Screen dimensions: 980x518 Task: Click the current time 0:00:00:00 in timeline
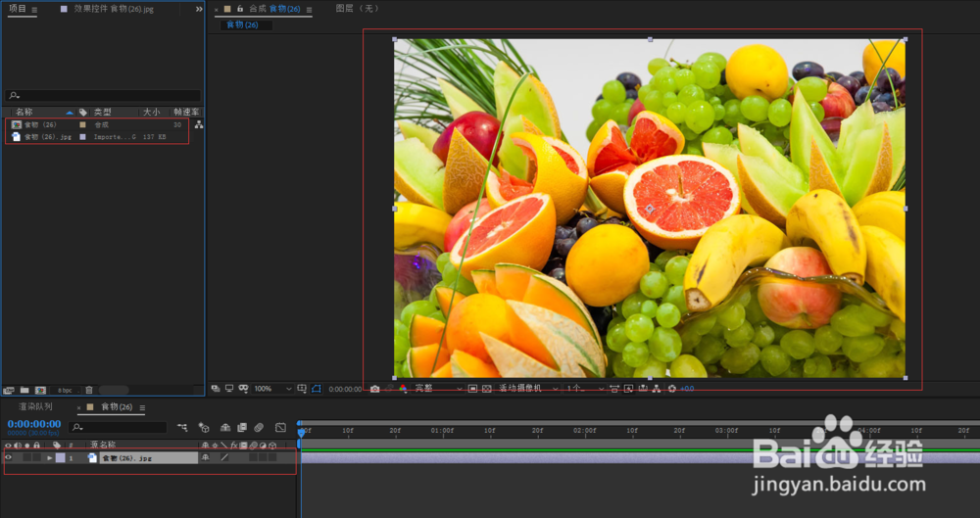pos(34,424)
